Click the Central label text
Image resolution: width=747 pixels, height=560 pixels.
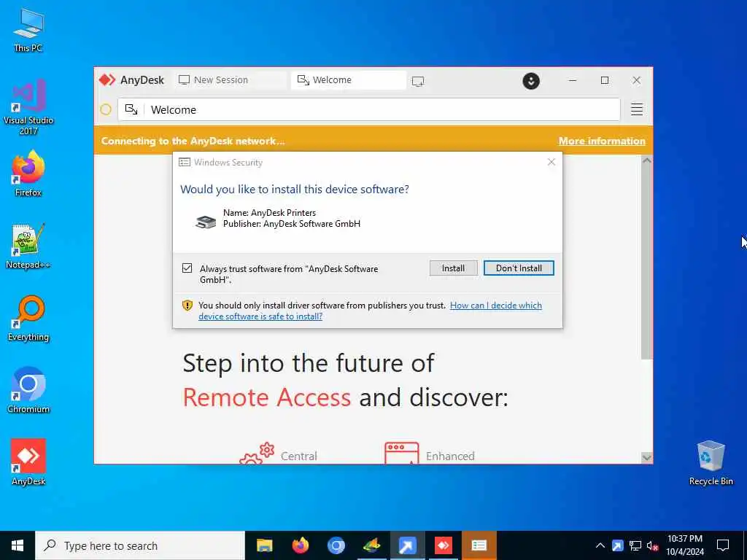click(x=298, y=456)
